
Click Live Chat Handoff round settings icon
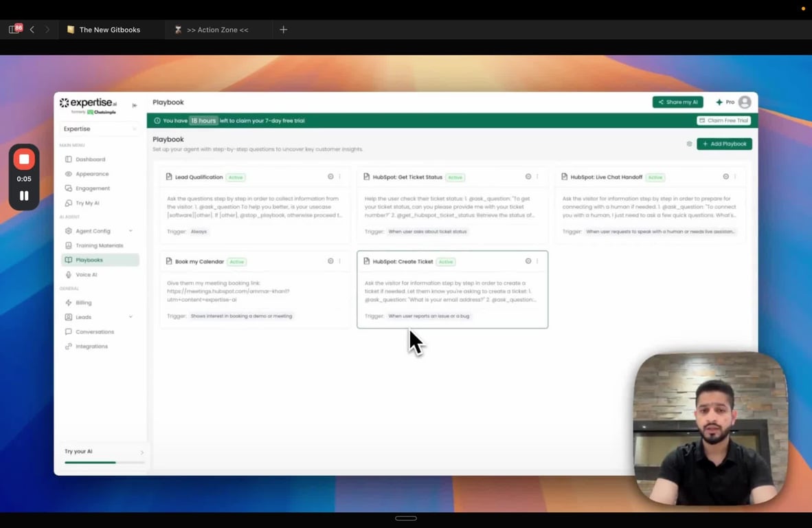[x=726, y=177]
